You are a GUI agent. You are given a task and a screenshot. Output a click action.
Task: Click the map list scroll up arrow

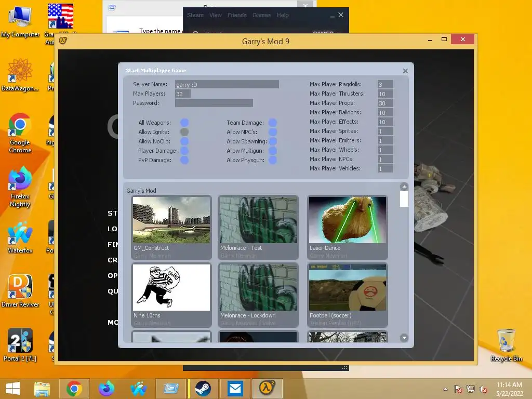tap(404, 187)
